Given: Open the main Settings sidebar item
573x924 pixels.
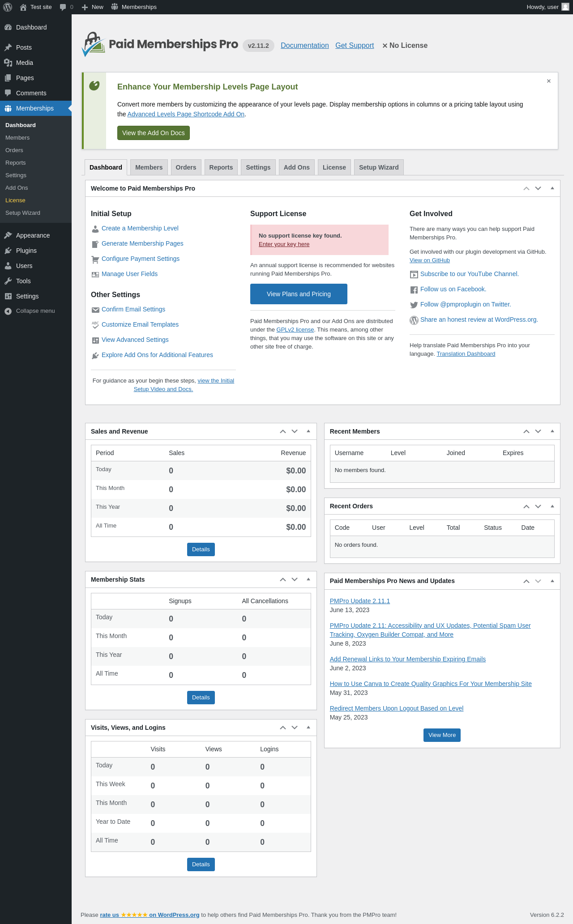Looking at the screenshot, I should 36,296.
